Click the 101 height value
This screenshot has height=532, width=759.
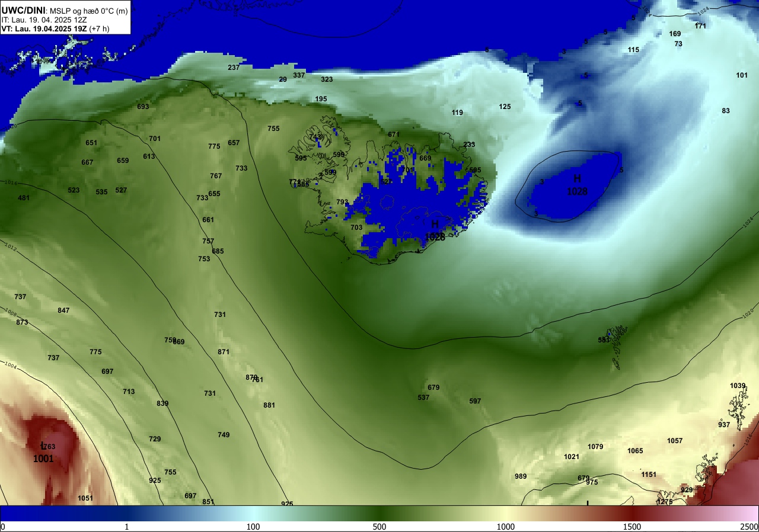tap(742, 75)
